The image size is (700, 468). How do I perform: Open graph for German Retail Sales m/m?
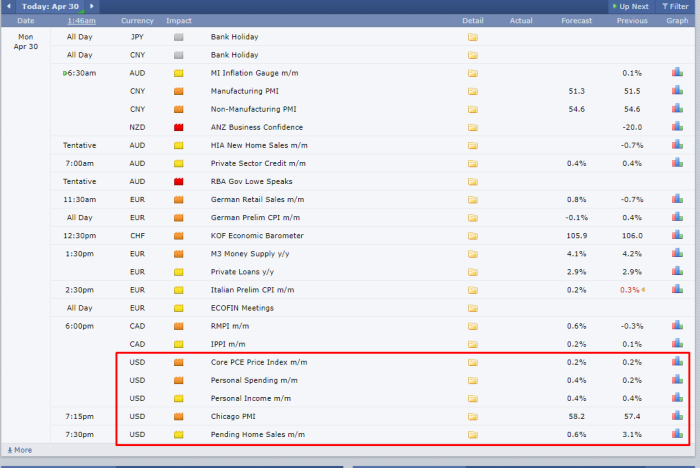click(x=677, y=199)
